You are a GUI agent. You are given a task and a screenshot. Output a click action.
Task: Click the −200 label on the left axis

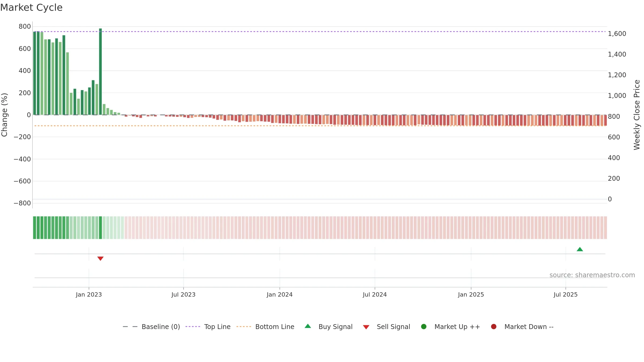click(x=22, y=137)
